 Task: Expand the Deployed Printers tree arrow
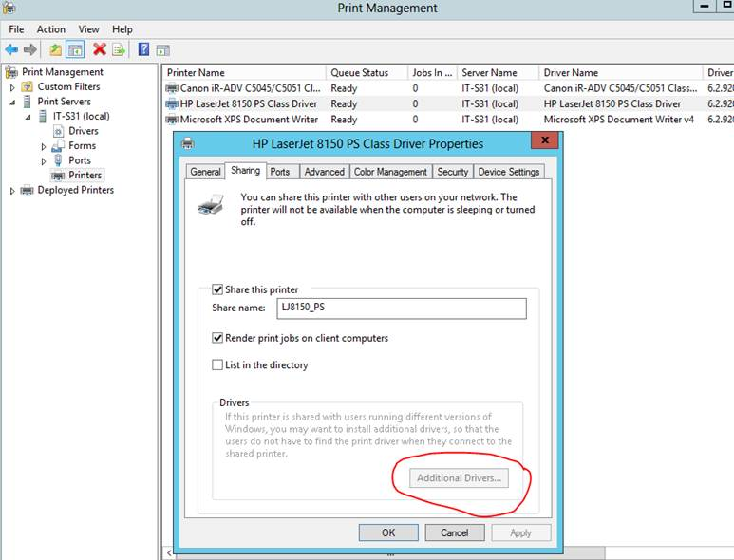click(12, 191)
